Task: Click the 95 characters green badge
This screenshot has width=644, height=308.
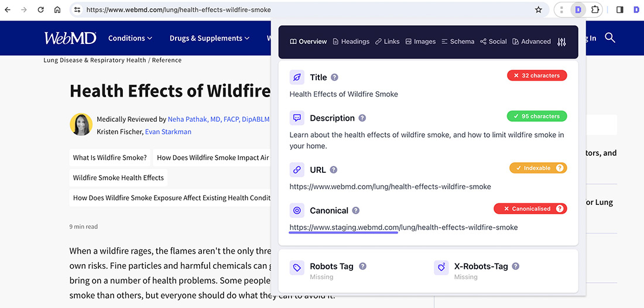Action: [x=537, y=116]
